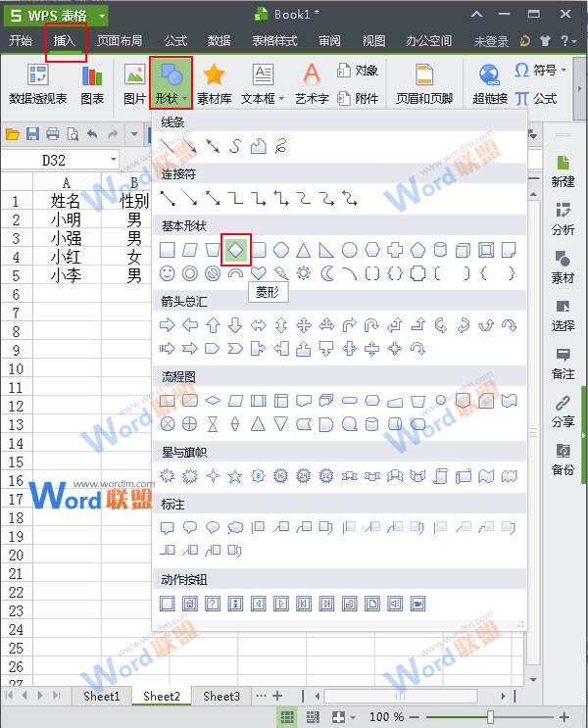
Task: Select the diamond (菱形) shape
Action: tap(235, 250)
